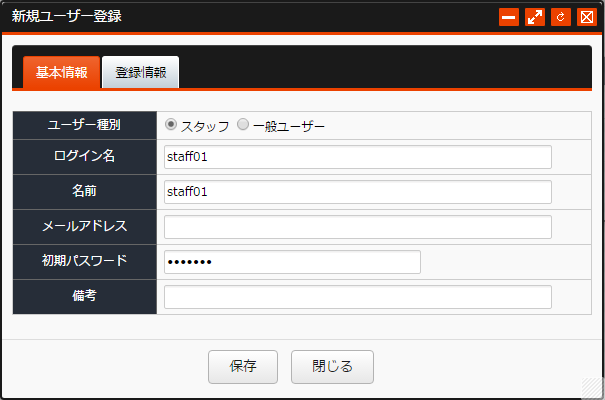Viewport: 605px width, 400px height.
Task: Click the resize grip at dialog corner
Action: (592, 388)
